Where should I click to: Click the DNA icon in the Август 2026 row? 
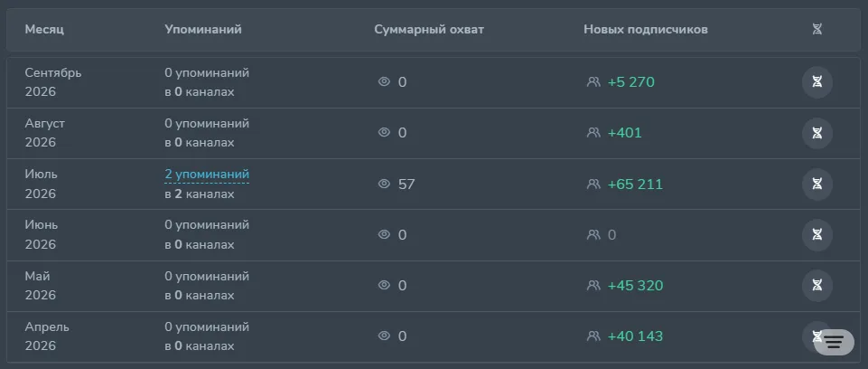(817, 133)
